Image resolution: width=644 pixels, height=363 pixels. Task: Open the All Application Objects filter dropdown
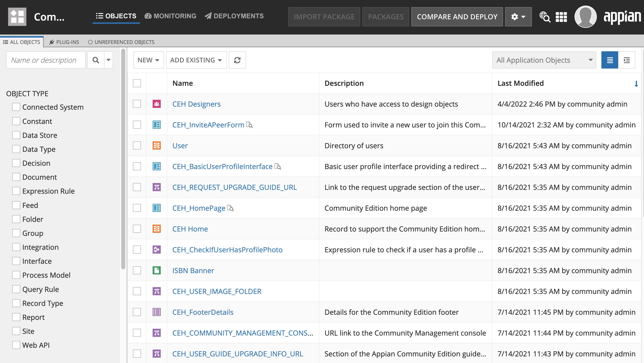[x=544, y=60]
